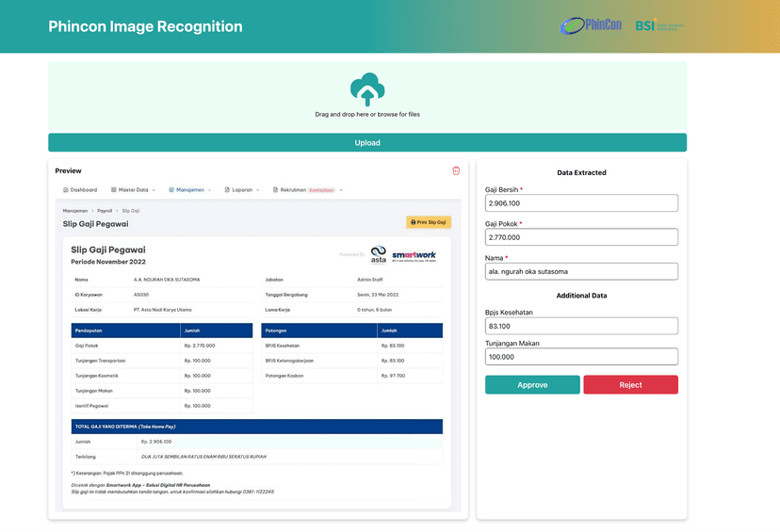Click the Print Slip Gaji button
This screenshot has width=780, height=532.
tap(429, 222)
